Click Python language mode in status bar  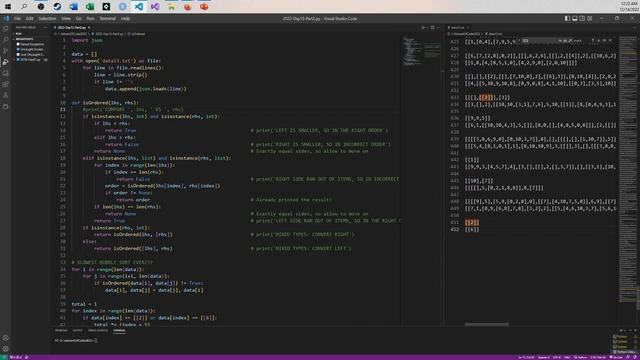pyautogui.click(x=581, y=358)
